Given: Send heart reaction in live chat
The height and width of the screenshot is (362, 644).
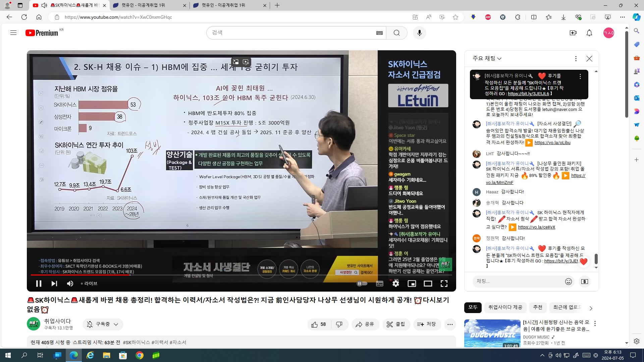Looking at the screenshot, I should pos(584,262).
